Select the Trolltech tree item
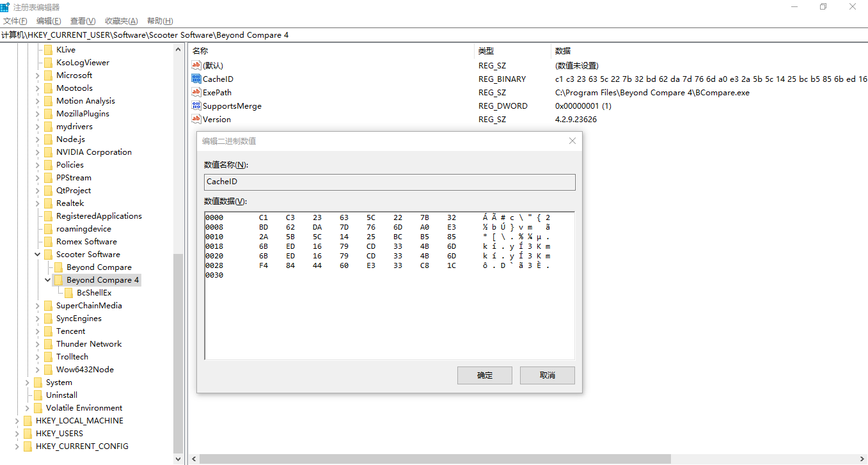The width and height of the screenshot is (868, 465). coord(72,357)
